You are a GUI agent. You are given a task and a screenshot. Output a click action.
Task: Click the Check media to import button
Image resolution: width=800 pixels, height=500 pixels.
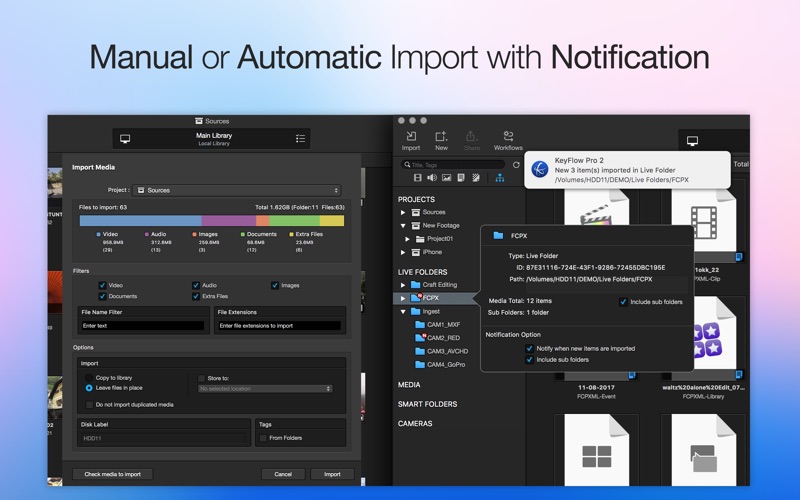[112, 474]
